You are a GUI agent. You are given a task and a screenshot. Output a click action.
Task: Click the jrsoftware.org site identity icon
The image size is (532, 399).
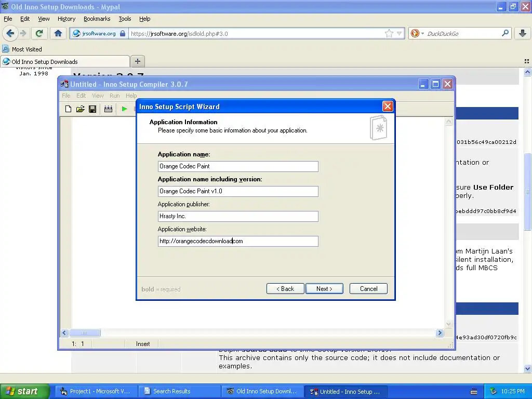tap(77, 33)
